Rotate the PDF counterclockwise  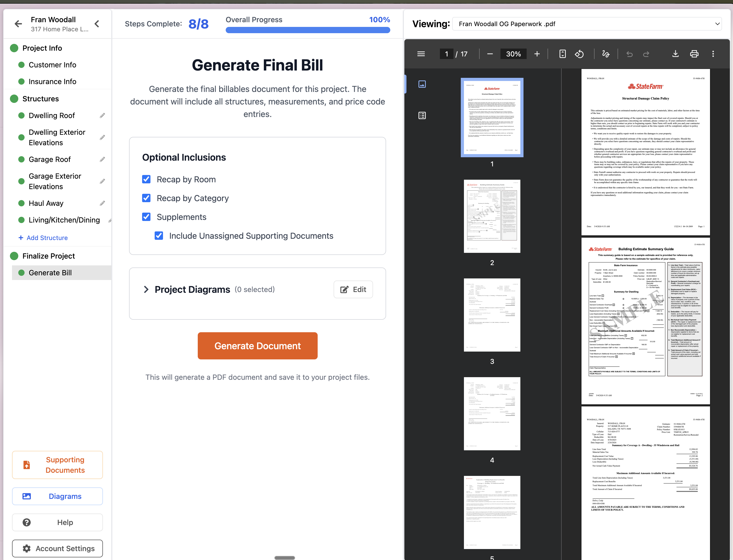(579, 54)
